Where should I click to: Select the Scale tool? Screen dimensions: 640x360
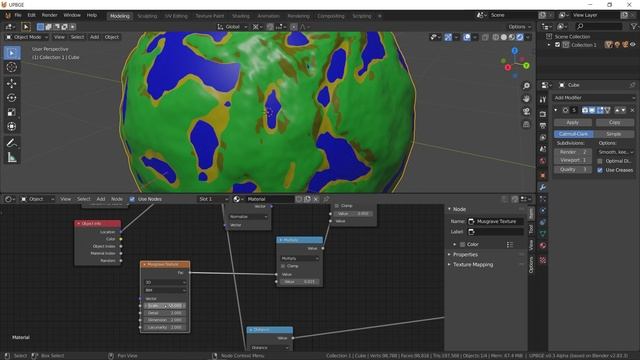(12, 112)
